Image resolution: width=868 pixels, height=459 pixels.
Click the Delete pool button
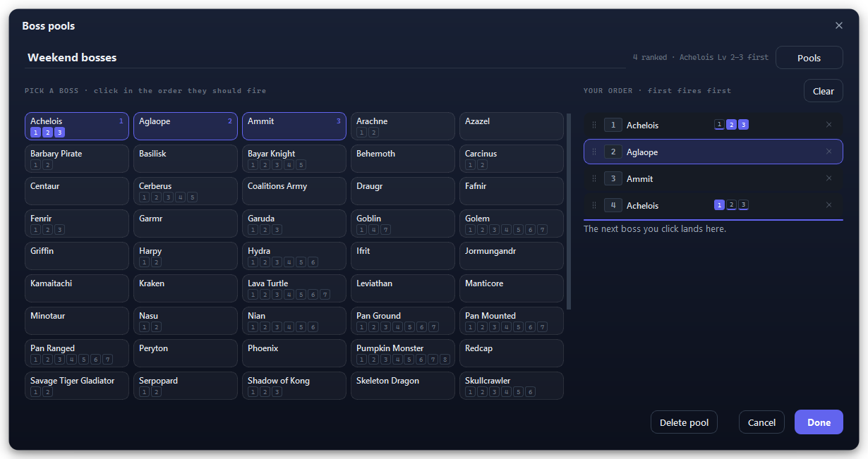pos(685,422)
